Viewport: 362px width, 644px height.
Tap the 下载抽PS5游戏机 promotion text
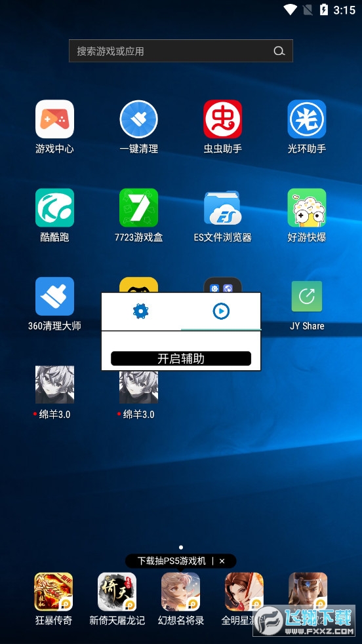coord(171,561)
